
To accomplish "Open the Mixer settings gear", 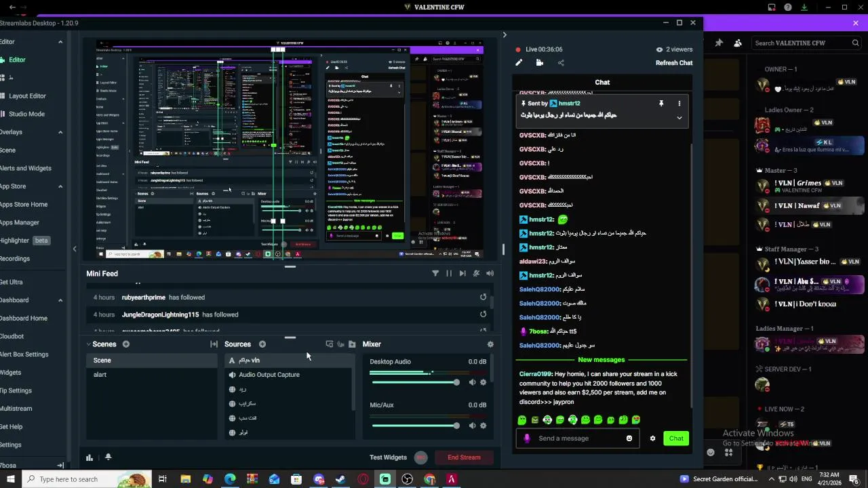I will point(490,344).
